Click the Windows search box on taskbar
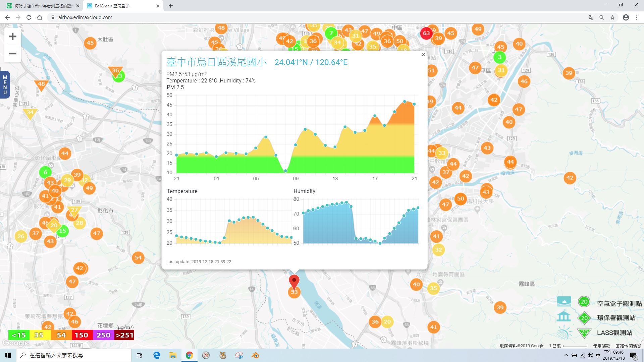The height and width of the screenshot is (362, 644). coord(74,355)
